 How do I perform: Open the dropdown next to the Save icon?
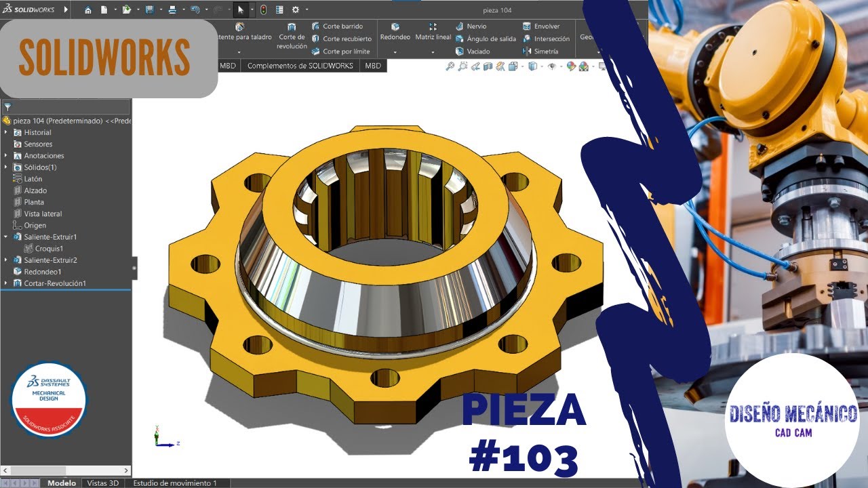click(x=159, y=9)
